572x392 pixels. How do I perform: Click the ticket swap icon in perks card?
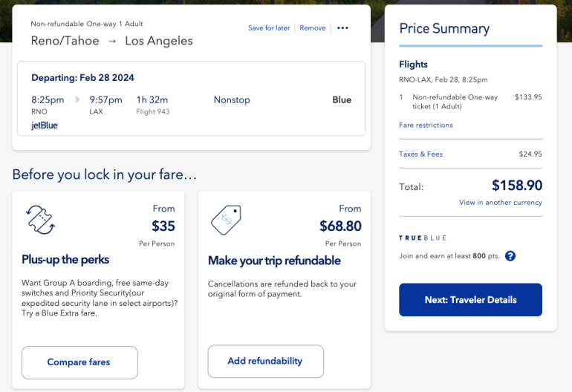click(40, 220)
